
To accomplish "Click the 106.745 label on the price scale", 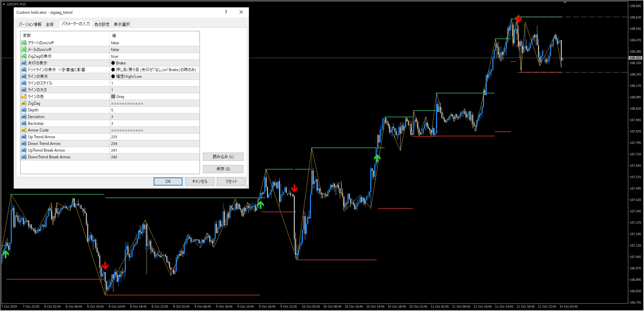I will pyautogui.click(x=635, y=303).
